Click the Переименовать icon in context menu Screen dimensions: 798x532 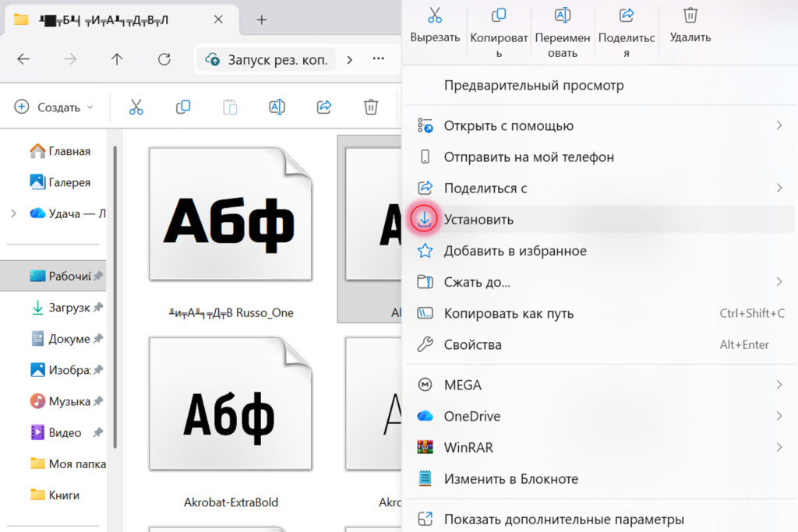click(562, 16)
